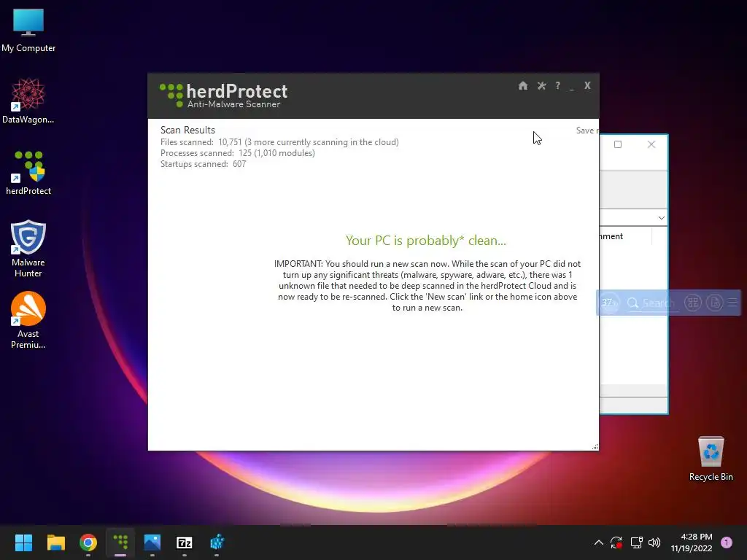747x560 pixels.
Task: Open herdProtect help question mark
Action: 557,86
